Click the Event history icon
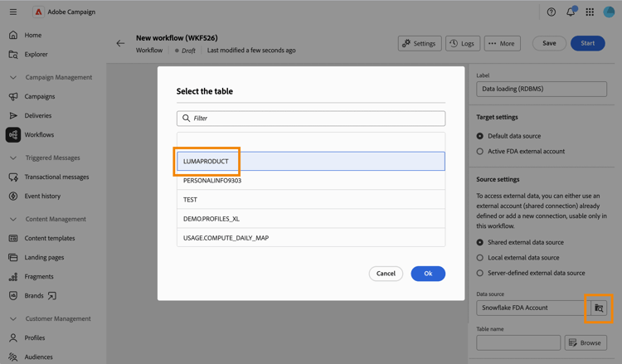Viewport: 622px width, 364px height. [13, 196]
